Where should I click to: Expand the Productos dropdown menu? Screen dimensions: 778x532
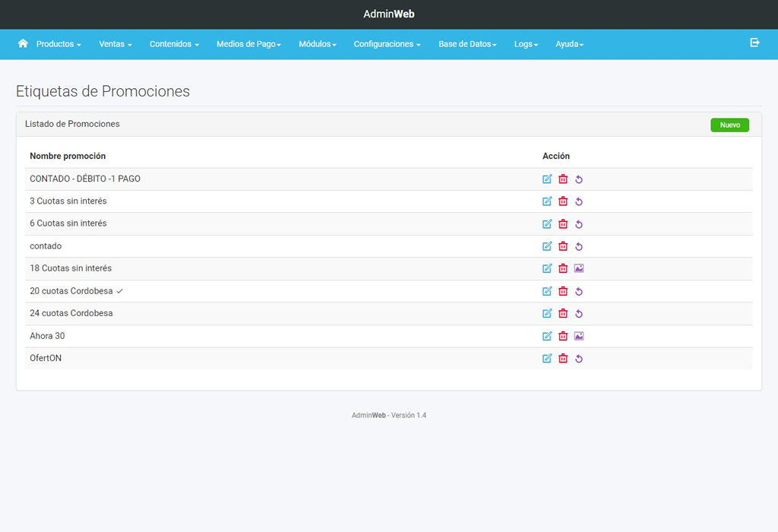pos(59,44)
